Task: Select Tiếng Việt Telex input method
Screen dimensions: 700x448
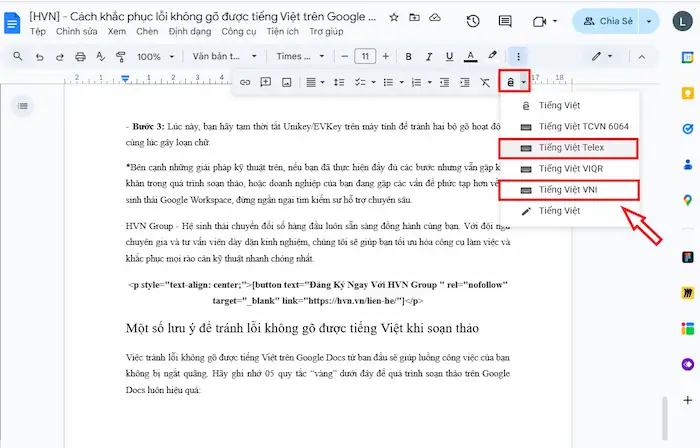Action: [570, 148]
